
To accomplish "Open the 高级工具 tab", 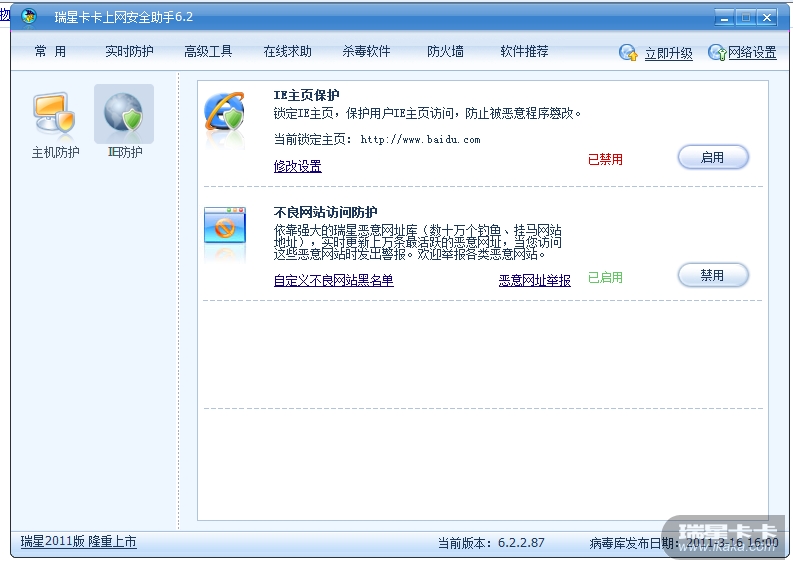I will [x=208, y=51].
